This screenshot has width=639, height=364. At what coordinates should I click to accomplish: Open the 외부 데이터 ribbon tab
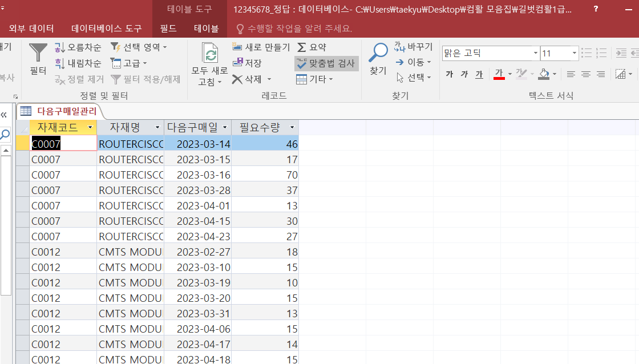click(31, 29)
